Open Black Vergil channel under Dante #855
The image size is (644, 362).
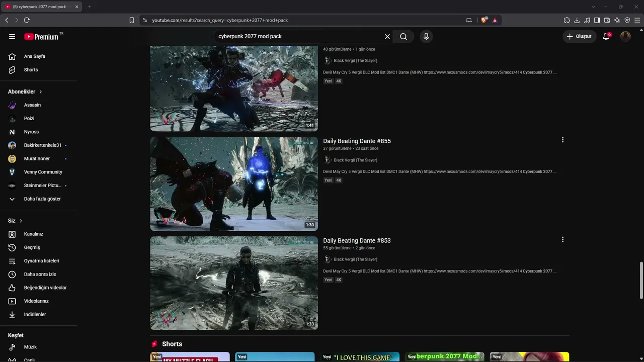(x=355, y=160)
